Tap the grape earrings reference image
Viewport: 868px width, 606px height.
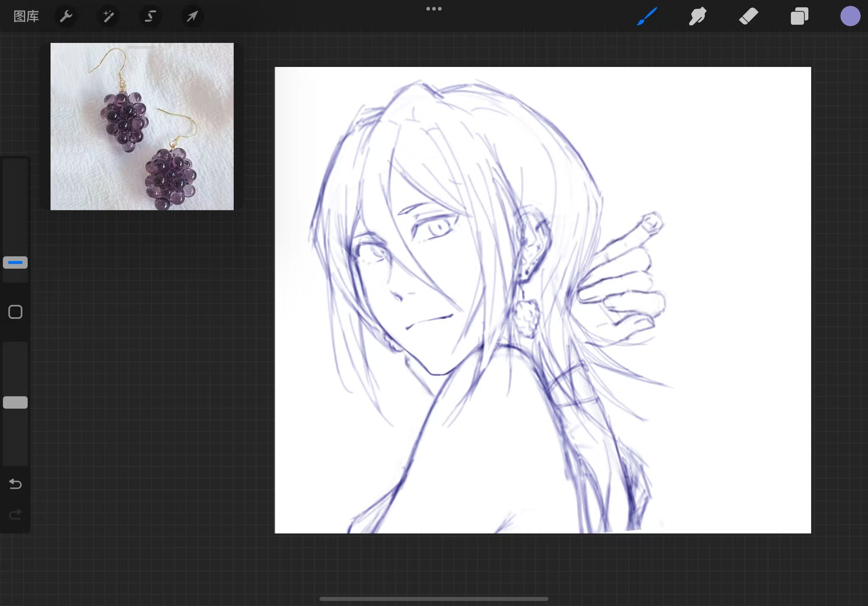point(142,127)
